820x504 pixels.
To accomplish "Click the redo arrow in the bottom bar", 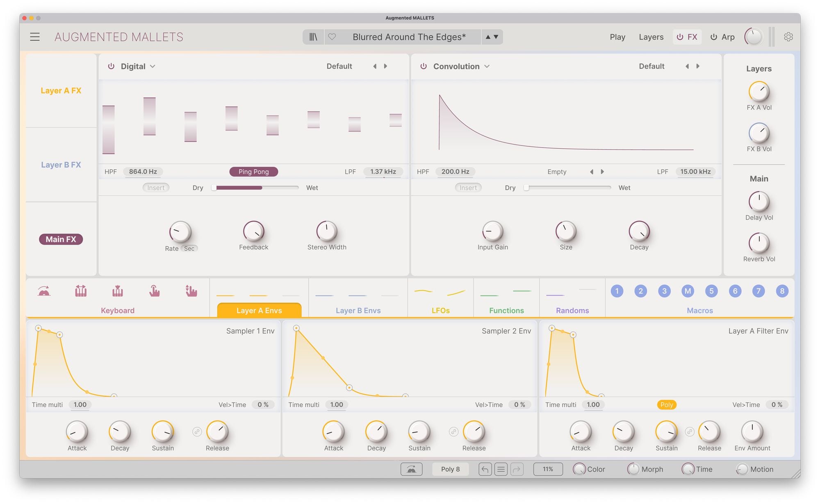I will pyautogui.click(x=517, y=469).
